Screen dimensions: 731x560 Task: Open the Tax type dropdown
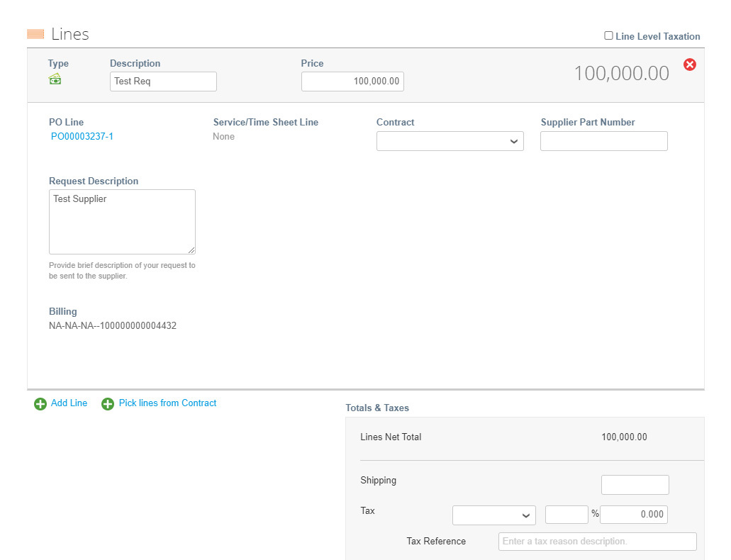coord(493,515)
